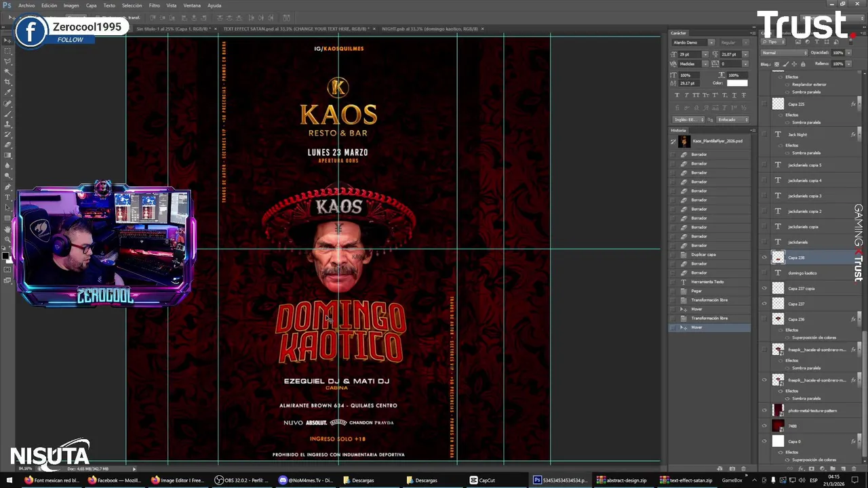Filter layers by type layers
The width and height of the screenshot is (868, 488).
pos(817,42)
